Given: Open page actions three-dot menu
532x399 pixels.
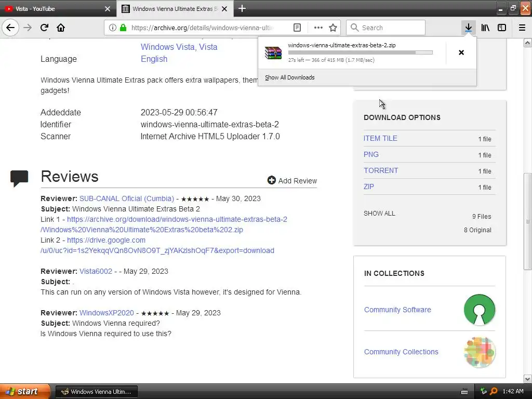Looking at the screenshot, I should (318, 28).
